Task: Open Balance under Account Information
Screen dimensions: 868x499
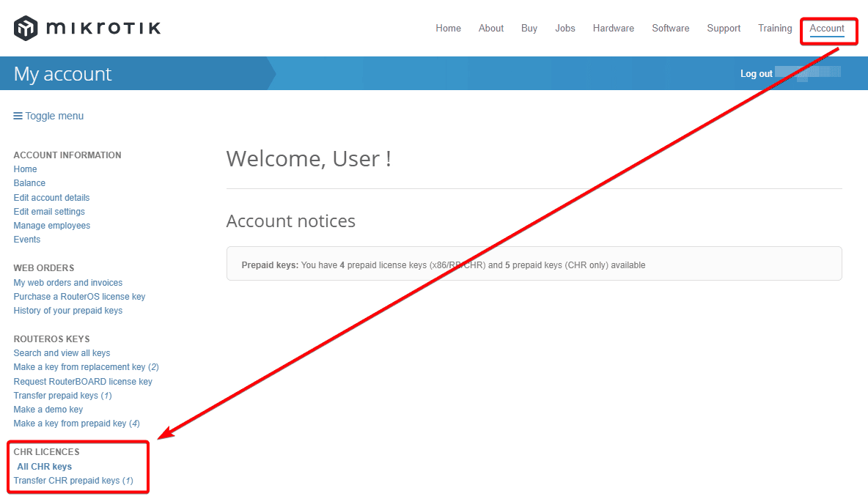Action: click(29, 182)
